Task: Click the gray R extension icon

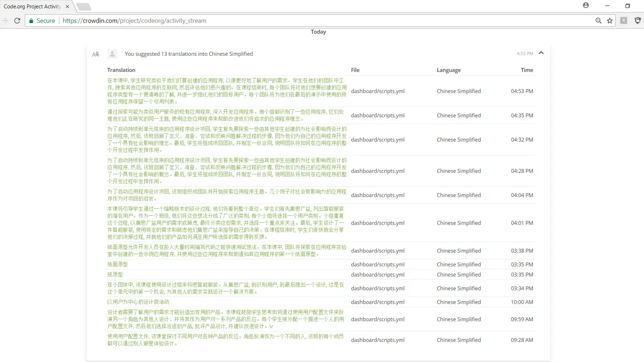Action: point(624,21)
